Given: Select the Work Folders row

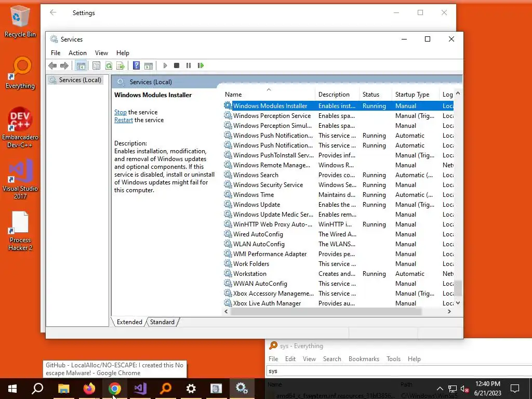Looking at the screenshot, I should pos(338,263).
